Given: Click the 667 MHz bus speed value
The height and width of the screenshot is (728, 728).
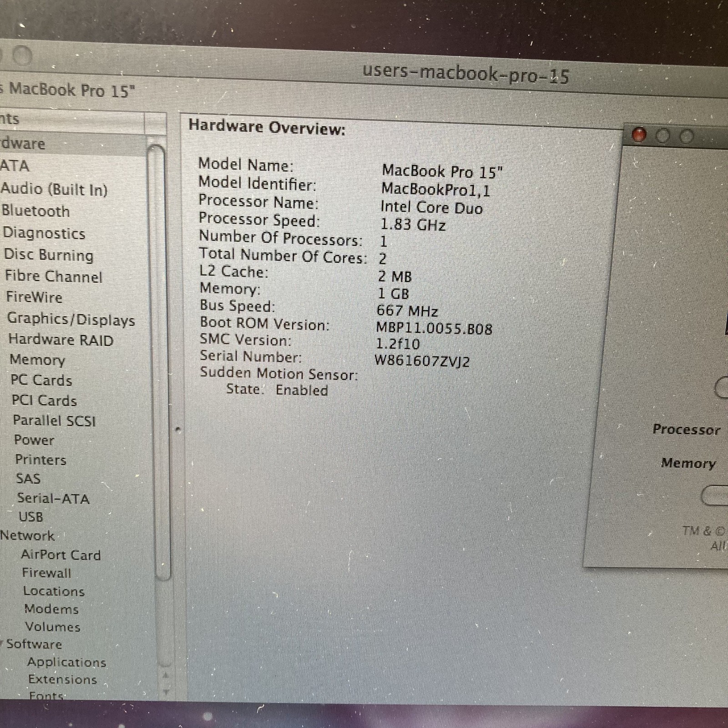Looking at the screenshot, I should 407,311.
